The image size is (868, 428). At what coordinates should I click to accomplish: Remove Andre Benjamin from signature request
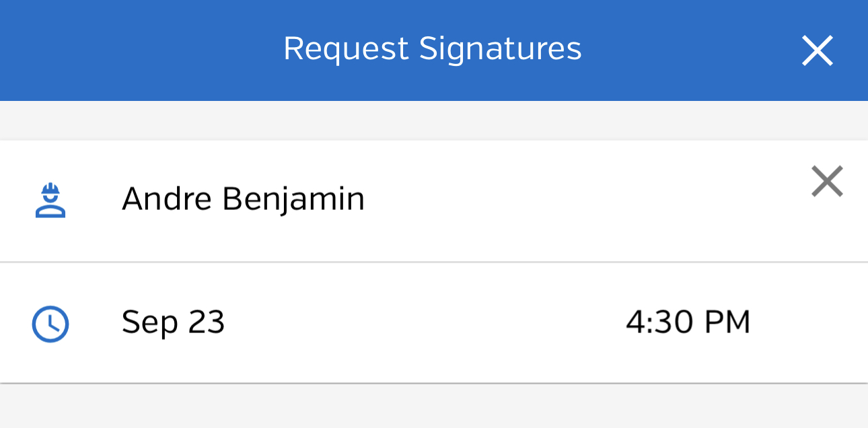pyautogui.click(x=827, y=182)
